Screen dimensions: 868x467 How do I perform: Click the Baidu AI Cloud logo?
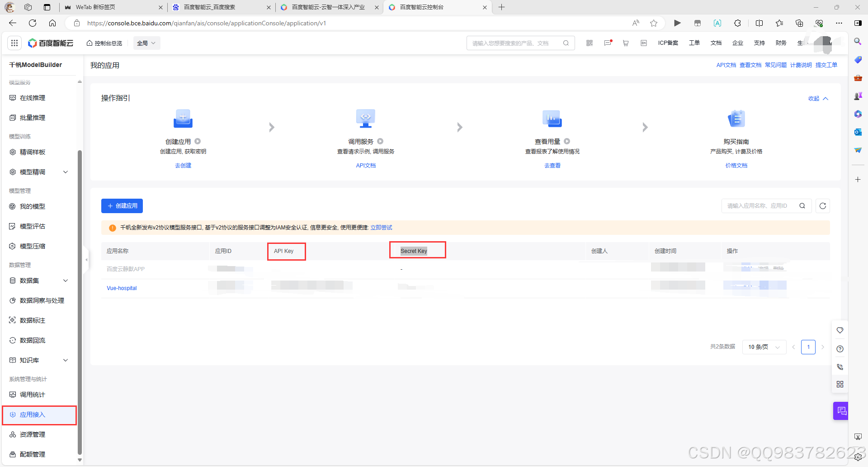point(51,43)
